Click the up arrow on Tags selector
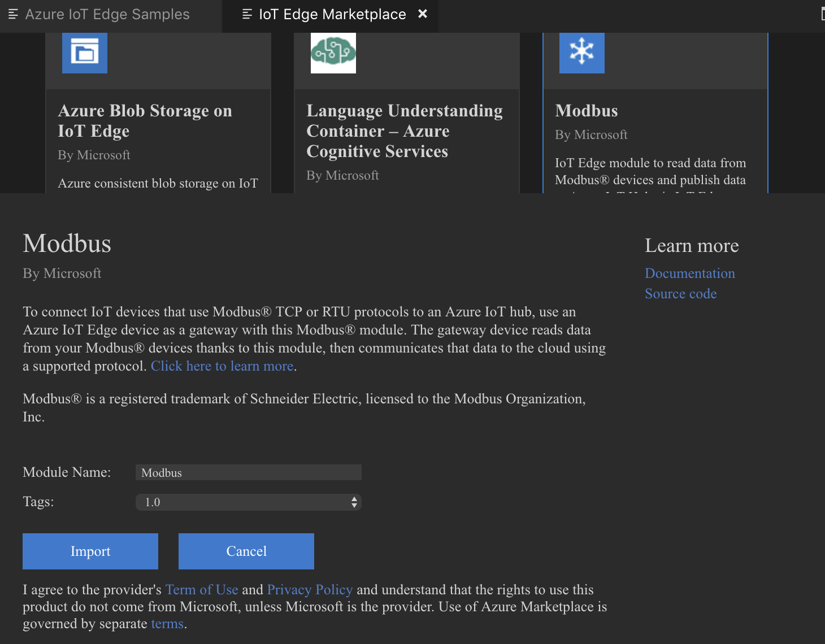825x644 pixels. (x=354, y=499)
